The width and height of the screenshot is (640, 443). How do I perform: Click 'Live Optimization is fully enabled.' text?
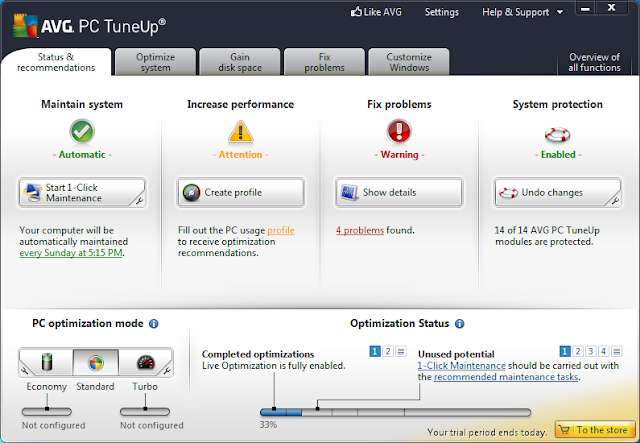pyautogui.click(x=273, y=366)
